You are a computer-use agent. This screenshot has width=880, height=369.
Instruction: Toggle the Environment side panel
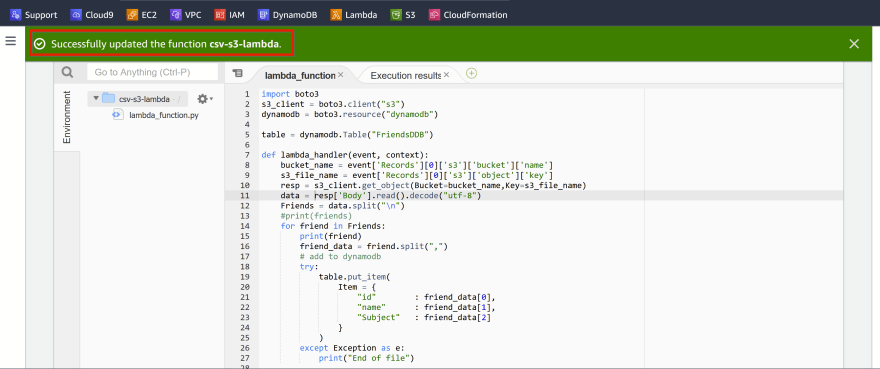coord(67,117)
